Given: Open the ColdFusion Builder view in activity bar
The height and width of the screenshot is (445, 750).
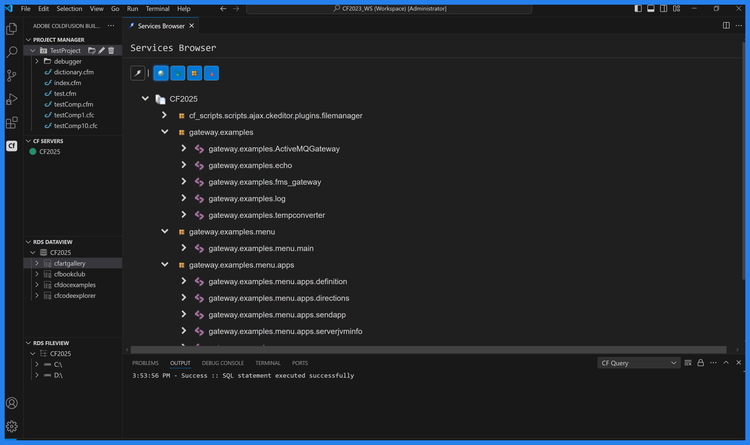Looking at the screenshot, I should 12,146.
